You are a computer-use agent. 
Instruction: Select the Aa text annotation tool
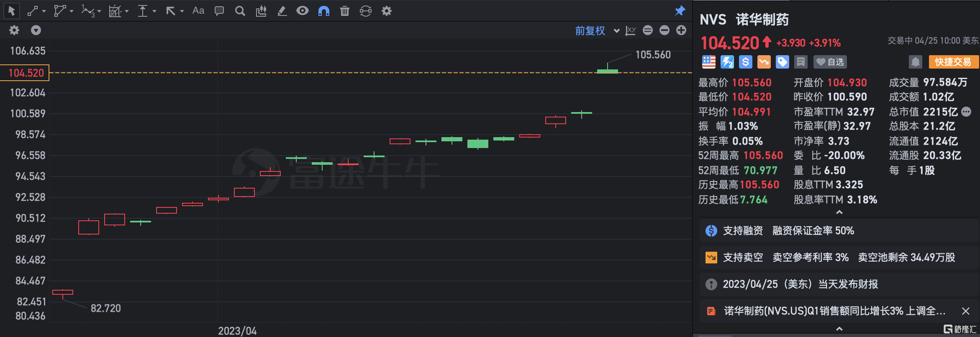click(x=198, y=11)
